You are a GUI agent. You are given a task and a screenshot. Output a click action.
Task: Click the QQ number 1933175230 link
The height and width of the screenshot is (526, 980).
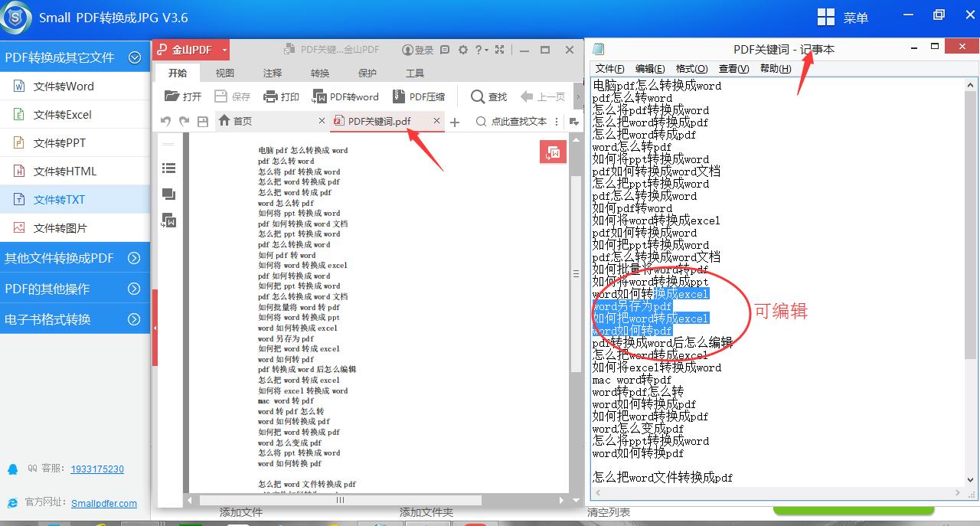tap(97, 469)
